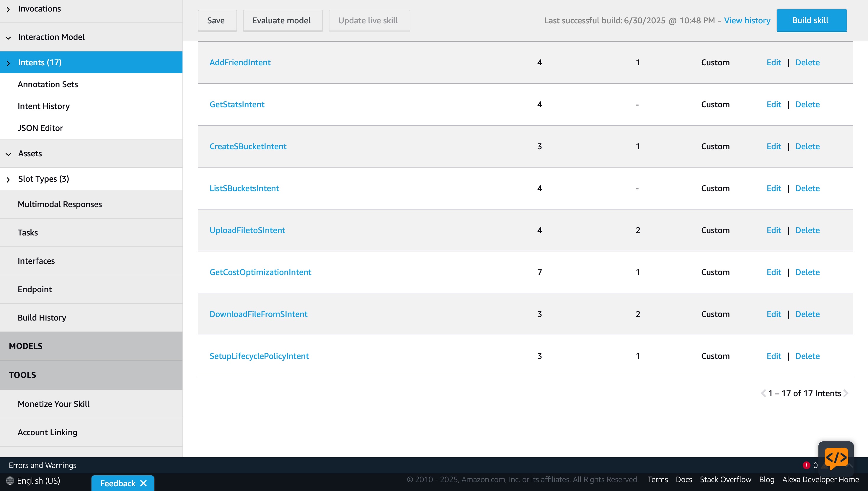868x491 pixels.
Task: Expand the Errors and Warnings bar
Action: [x=43, y=465]
